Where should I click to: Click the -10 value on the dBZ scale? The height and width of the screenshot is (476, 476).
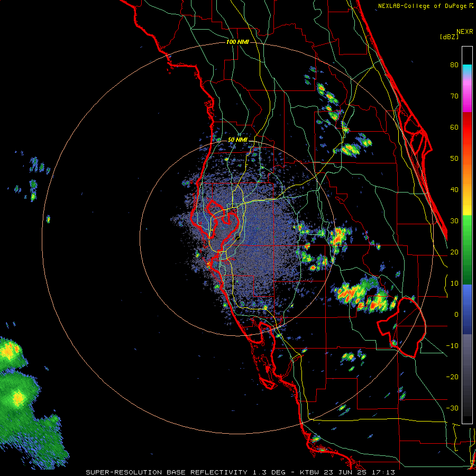click(452, 346)
